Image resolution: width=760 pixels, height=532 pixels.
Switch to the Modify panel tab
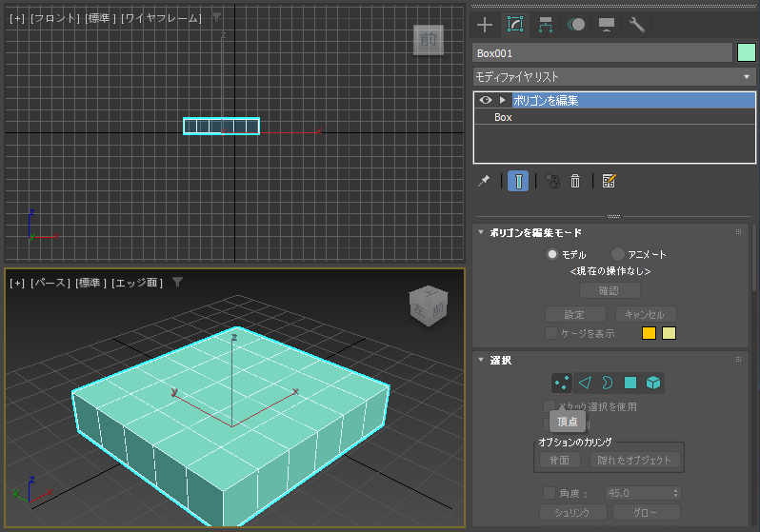tap(514, 24)
